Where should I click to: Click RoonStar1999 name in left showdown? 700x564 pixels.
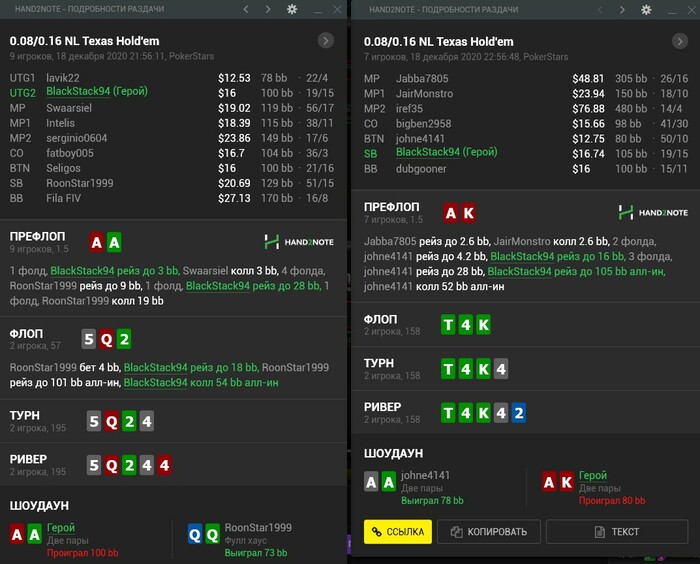coord(258,527)
